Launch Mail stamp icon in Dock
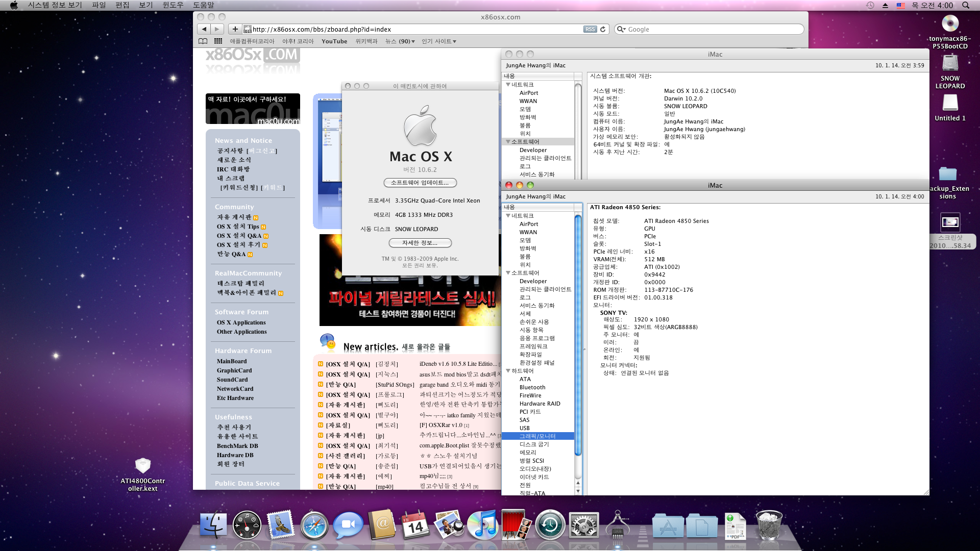Image resolution: width=980 pixels, height=551 pixels. click(280, 524)
